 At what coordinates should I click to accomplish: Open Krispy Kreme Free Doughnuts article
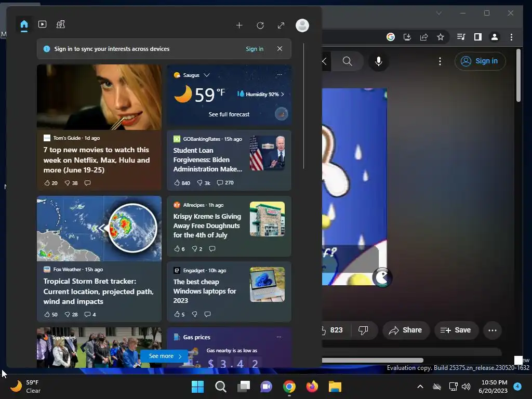(x=207, y=225)
